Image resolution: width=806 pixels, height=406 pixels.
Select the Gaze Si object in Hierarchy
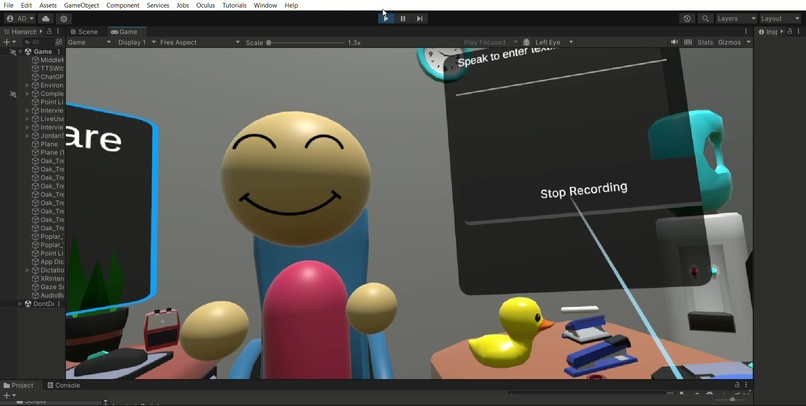point(48,287)
